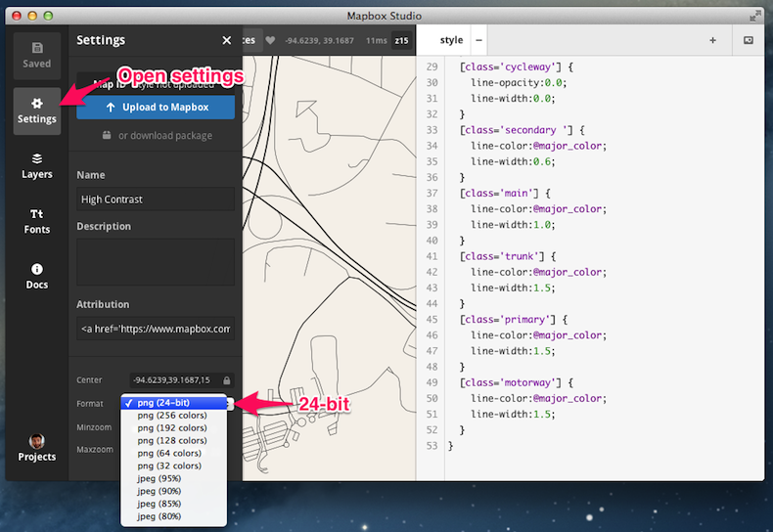The image size is (773, 532).
Task: Click the Maxzoom label in Settings
Action: (95, 449)
